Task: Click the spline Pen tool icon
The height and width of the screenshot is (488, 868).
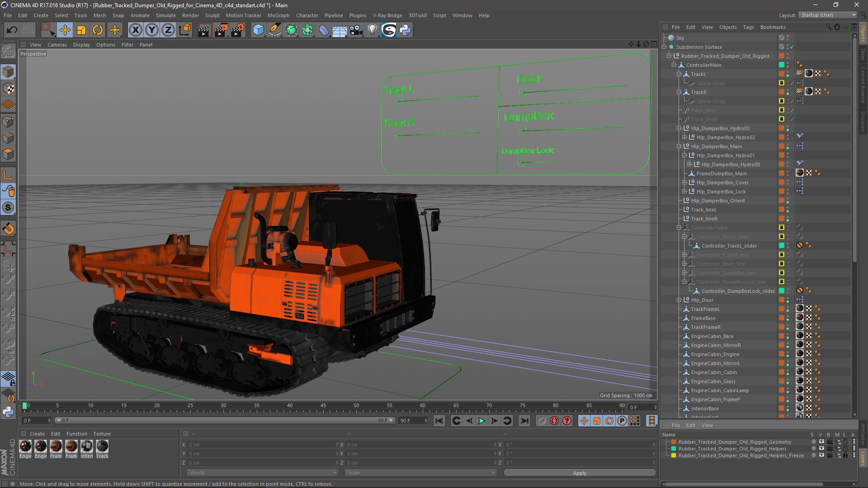Action: (x=274, y=30)
